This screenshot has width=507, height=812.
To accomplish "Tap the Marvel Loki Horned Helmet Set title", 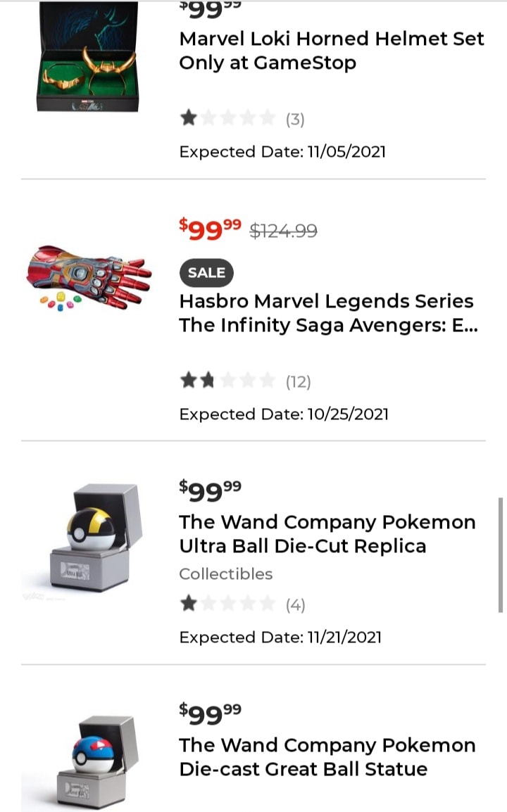I will [x=332, y=50].
